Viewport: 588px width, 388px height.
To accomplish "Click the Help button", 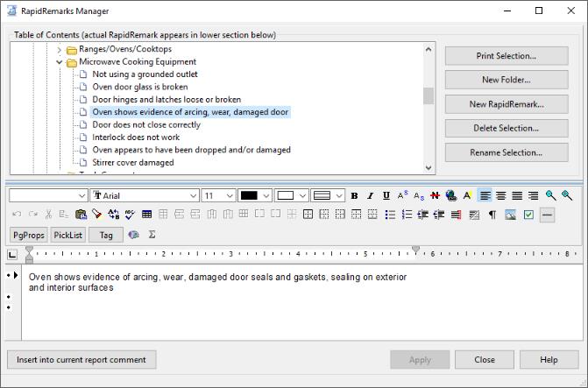I will pos(549,359).
